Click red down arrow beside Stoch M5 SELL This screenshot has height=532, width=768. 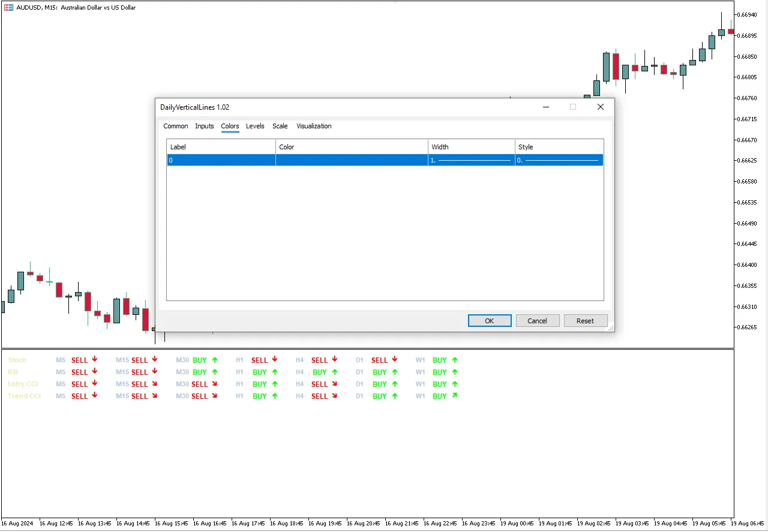click(x=95, y=359)
